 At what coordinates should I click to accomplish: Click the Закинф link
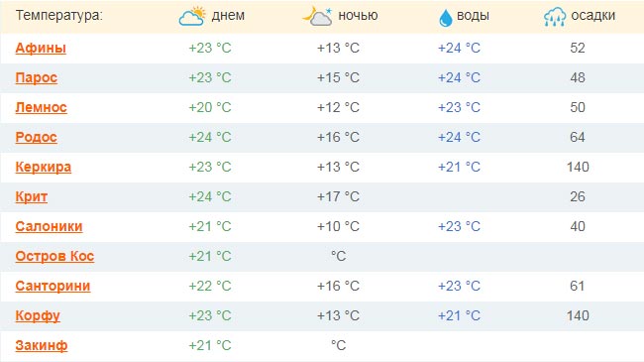pyautogui.click(x=41, y=345)
